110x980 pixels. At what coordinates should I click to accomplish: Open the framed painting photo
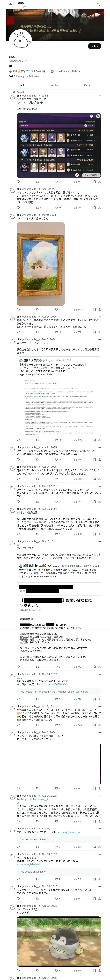(41, 264)
